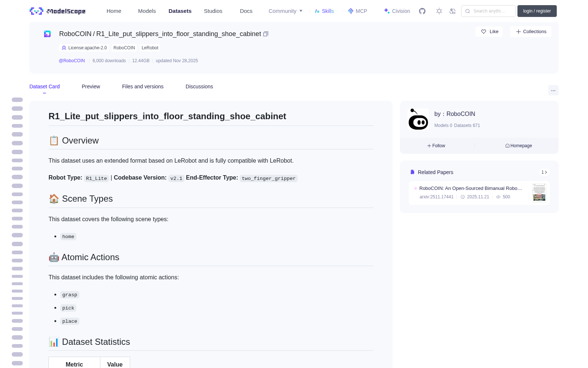Click the R1_Lite robot type value

(97, 178)
